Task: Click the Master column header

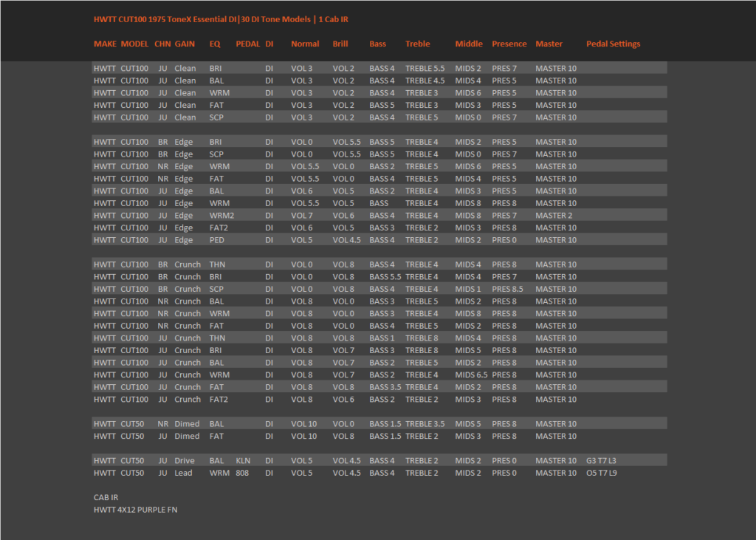Action: (x=549, y=44)
